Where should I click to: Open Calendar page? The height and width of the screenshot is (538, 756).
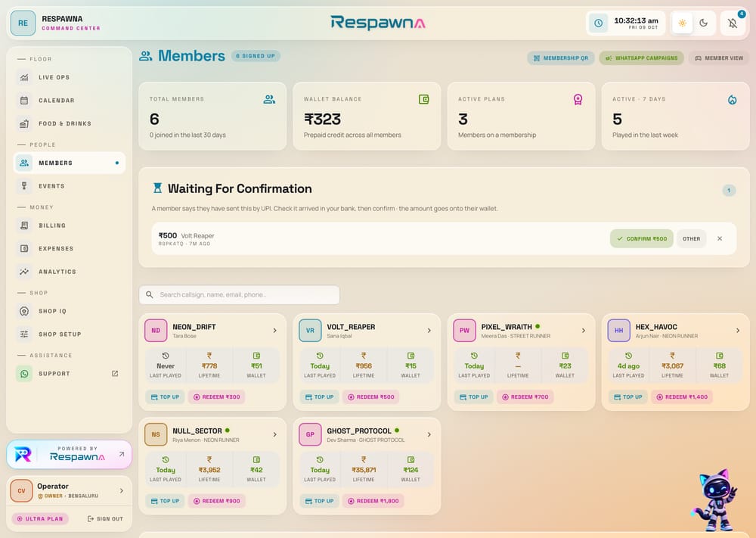(x=70, y=101)
